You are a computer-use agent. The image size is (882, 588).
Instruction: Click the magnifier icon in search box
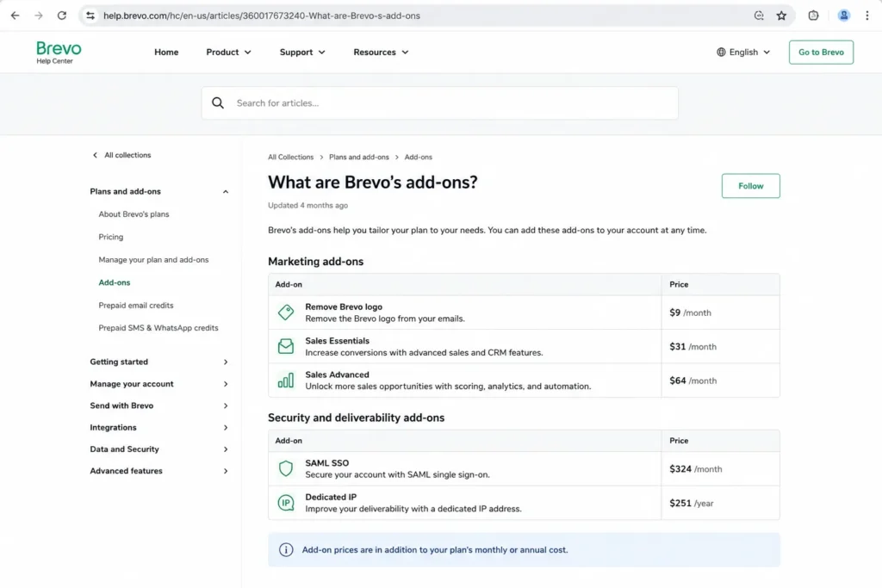(x=218, y=102)
